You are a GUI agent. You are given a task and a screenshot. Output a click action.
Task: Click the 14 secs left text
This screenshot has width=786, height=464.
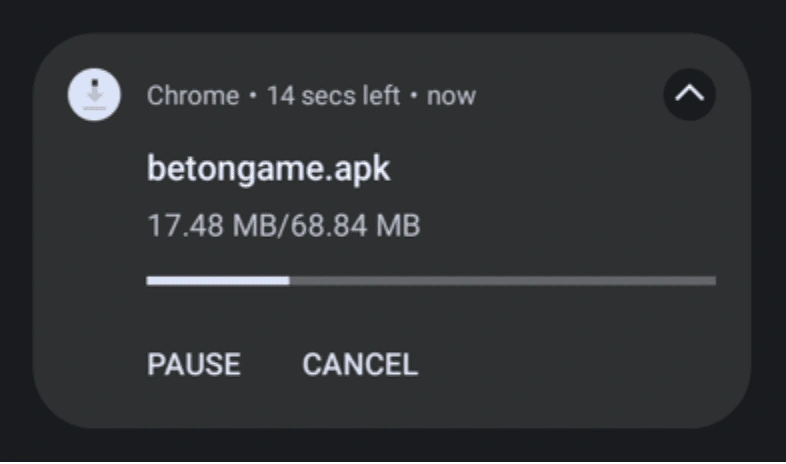point(333,95)
